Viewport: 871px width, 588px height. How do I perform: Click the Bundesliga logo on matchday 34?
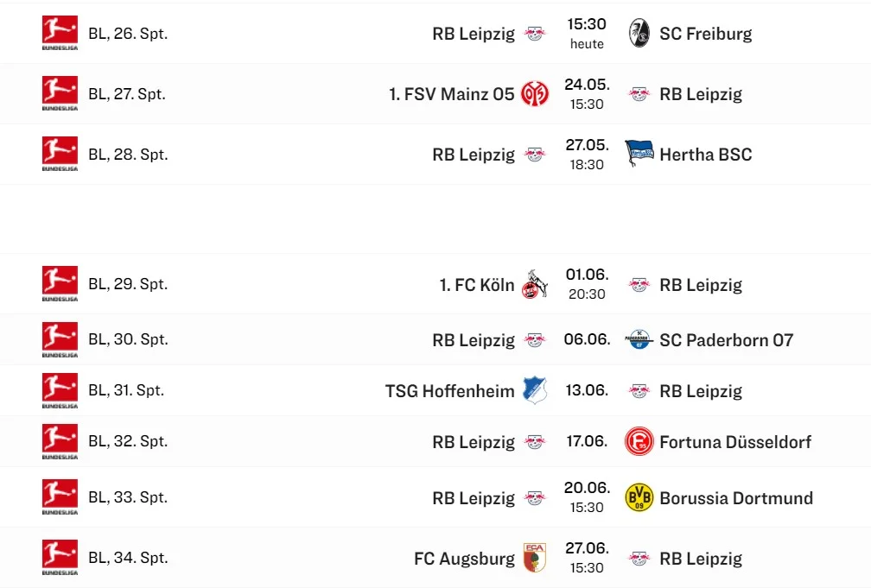point(60,558)
